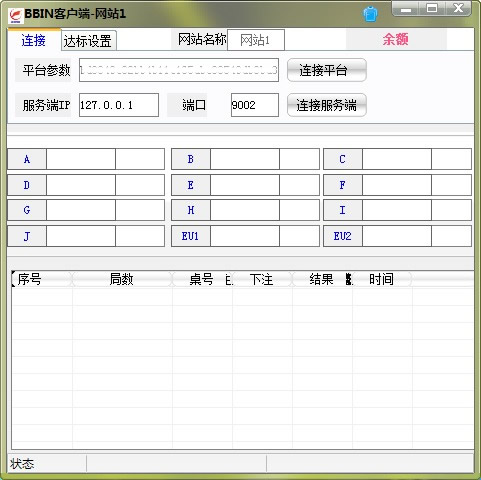The height and width of the screenshot is (480, 481).
Task: Click the 平台参数 label
Action: tap(44, 70)
